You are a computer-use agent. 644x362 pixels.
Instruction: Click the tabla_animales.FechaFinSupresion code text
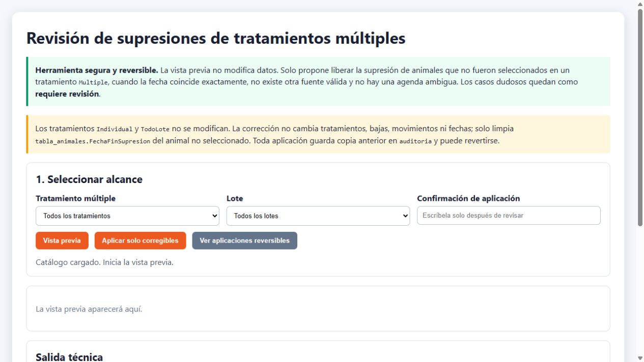[93, 141]
